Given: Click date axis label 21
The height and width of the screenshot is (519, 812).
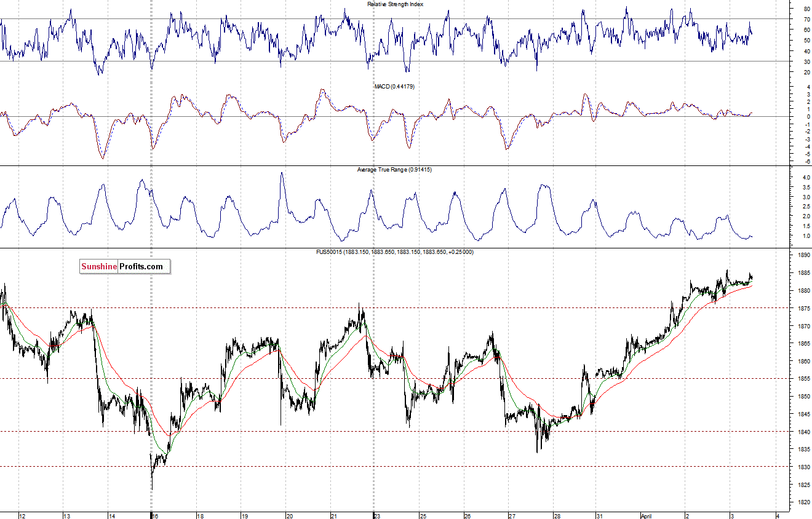Looking at the screenshot, I should coord(334,515).
